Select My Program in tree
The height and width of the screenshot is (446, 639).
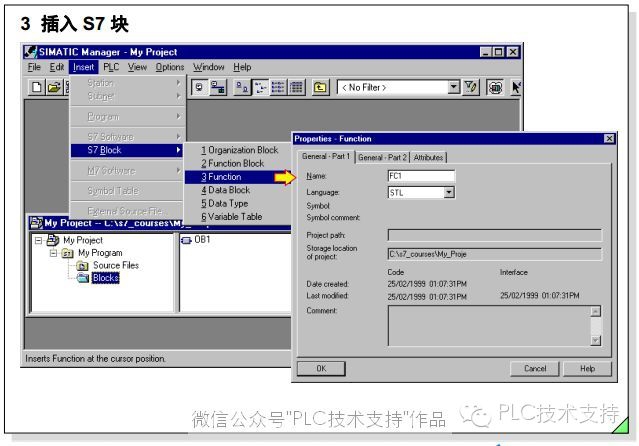tap(100, 253)
